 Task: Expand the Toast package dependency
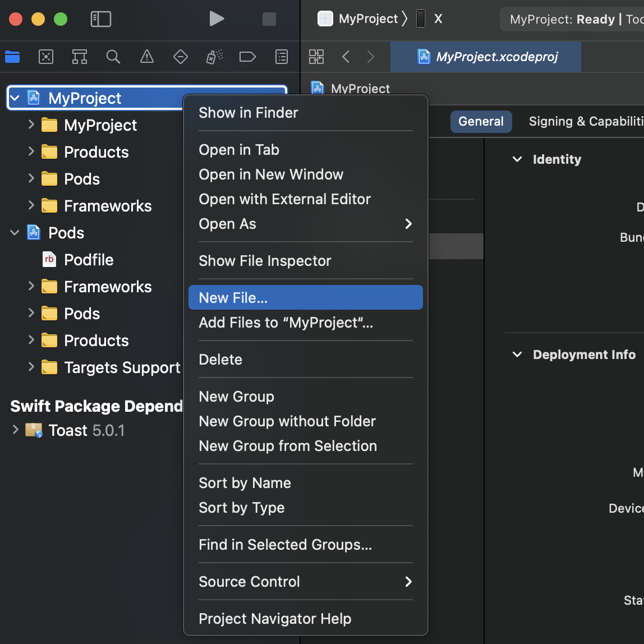tap(16, 430)
